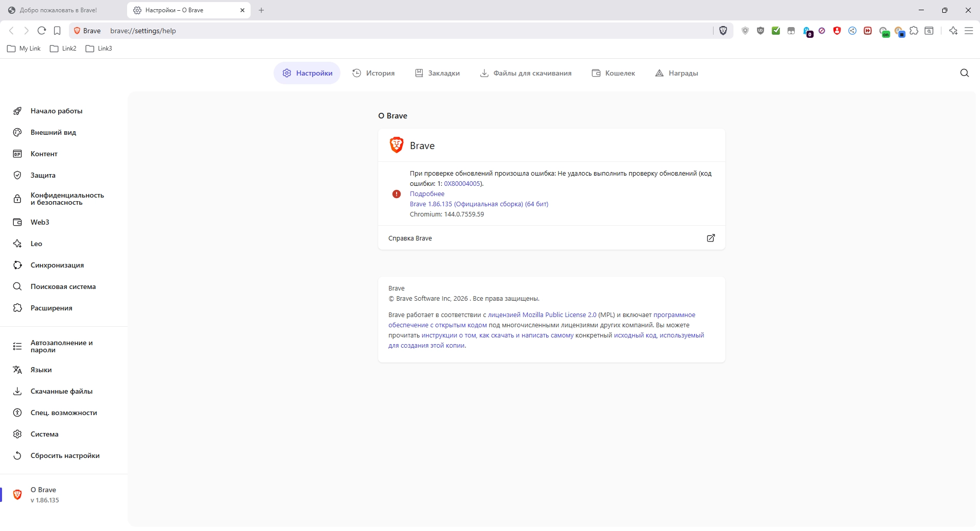Click the blue share-circle extension icon

pyautogui.click(x=852, y=31)
